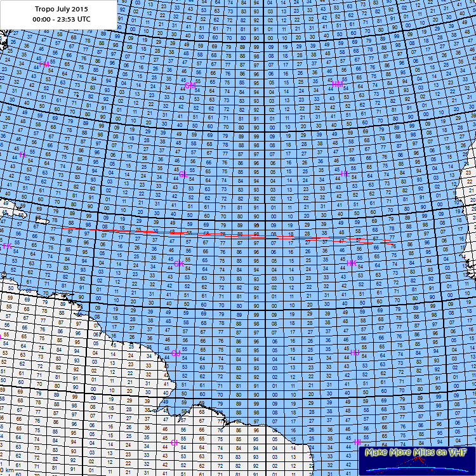Click the magenta HM field marker

[337, 84]
